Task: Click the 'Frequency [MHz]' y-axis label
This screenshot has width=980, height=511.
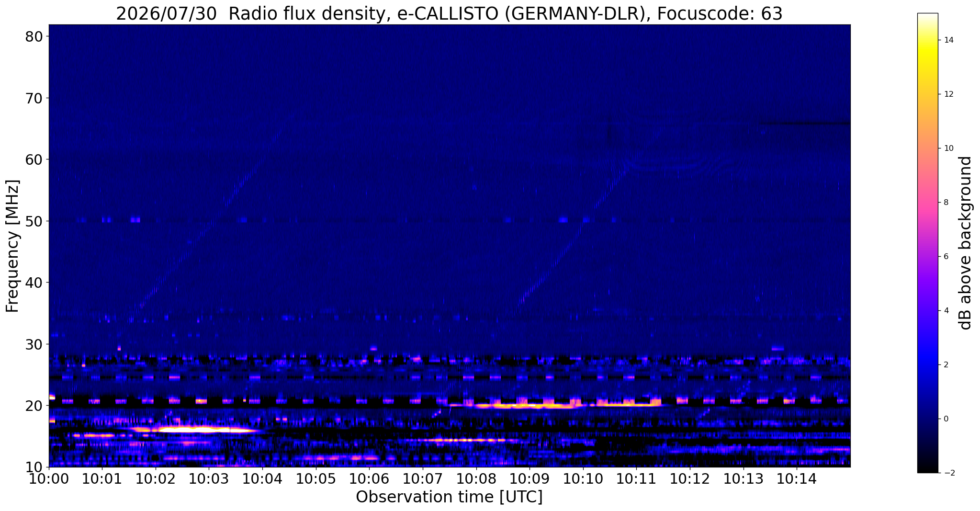Action: 12,246
